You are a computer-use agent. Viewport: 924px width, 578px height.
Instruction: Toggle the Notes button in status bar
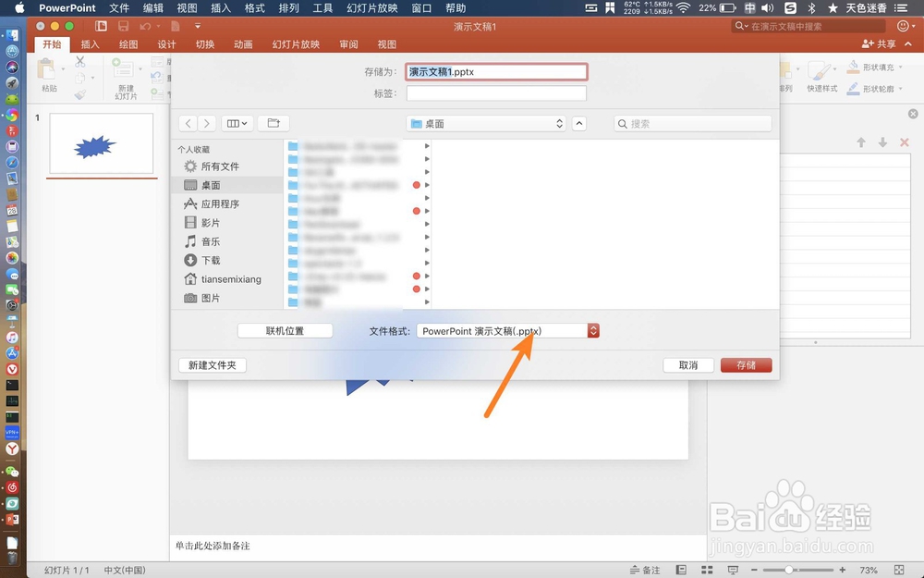pyautogui.click(x=645, y=570)
